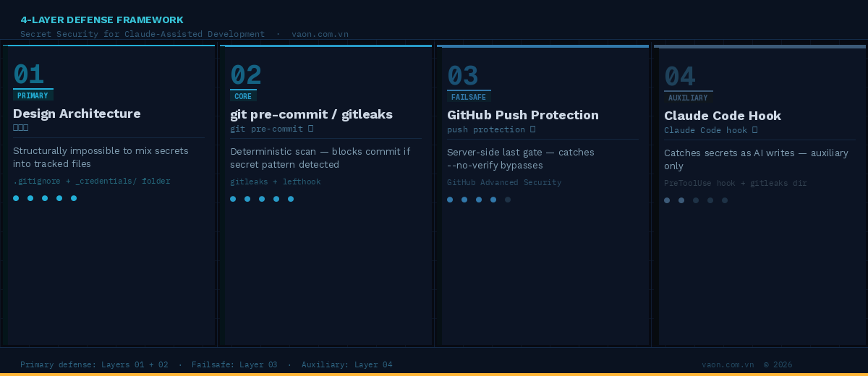Select the FAILSAFE badge
Screen dimensions: 868x376
(x=469, y=97)
